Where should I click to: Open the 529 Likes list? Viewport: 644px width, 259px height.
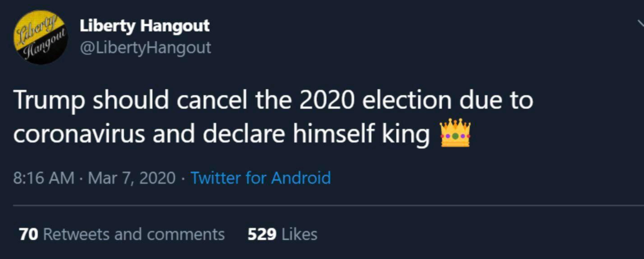[x=282, y=234]
